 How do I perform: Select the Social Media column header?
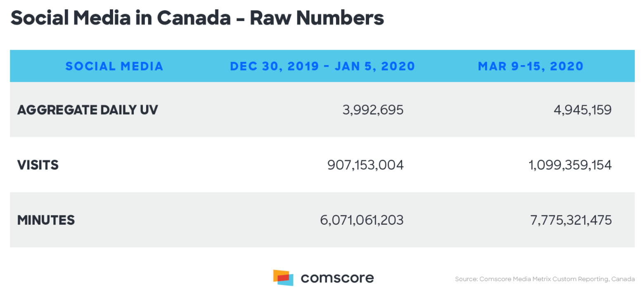(114, 66)
